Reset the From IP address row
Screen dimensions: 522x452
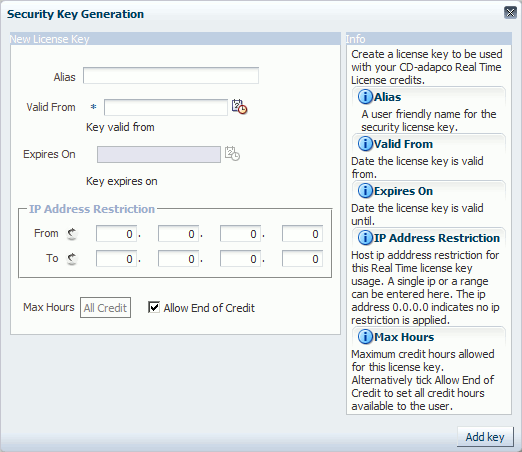pos(72,234)
